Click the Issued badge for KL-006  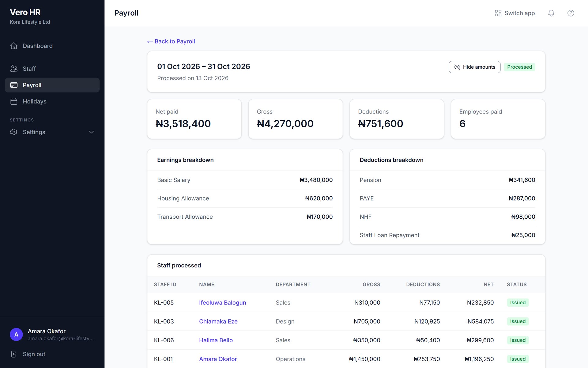(x=518, y=340)
